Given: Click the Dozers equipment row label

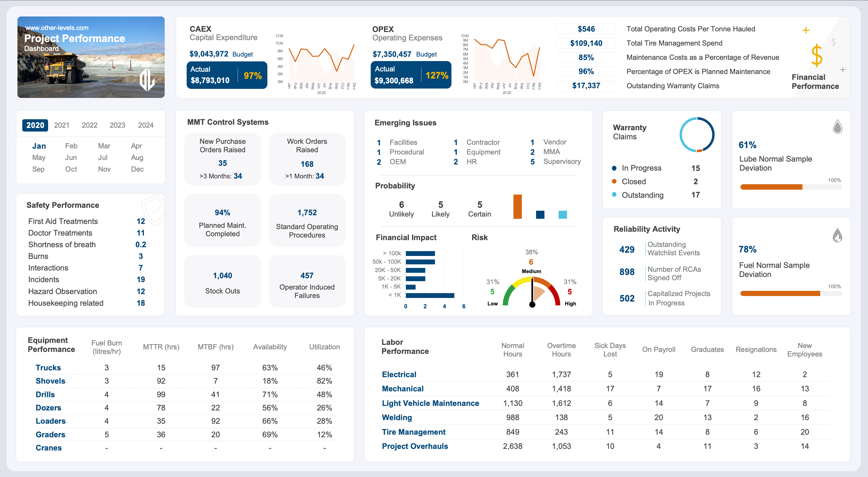Looking at the screenshot, I should 48,408.
